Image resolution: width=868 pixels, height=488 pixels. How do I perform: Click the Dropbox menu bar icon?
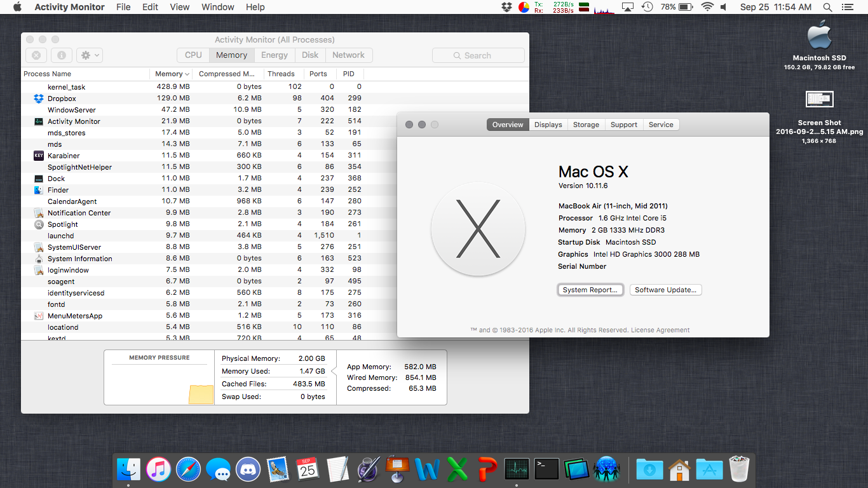tap(506, 7)
